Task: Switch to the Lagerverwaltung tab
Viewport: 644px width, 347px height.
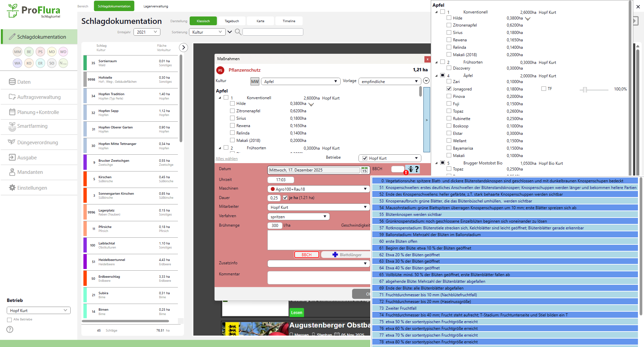Action: point(156,6)
